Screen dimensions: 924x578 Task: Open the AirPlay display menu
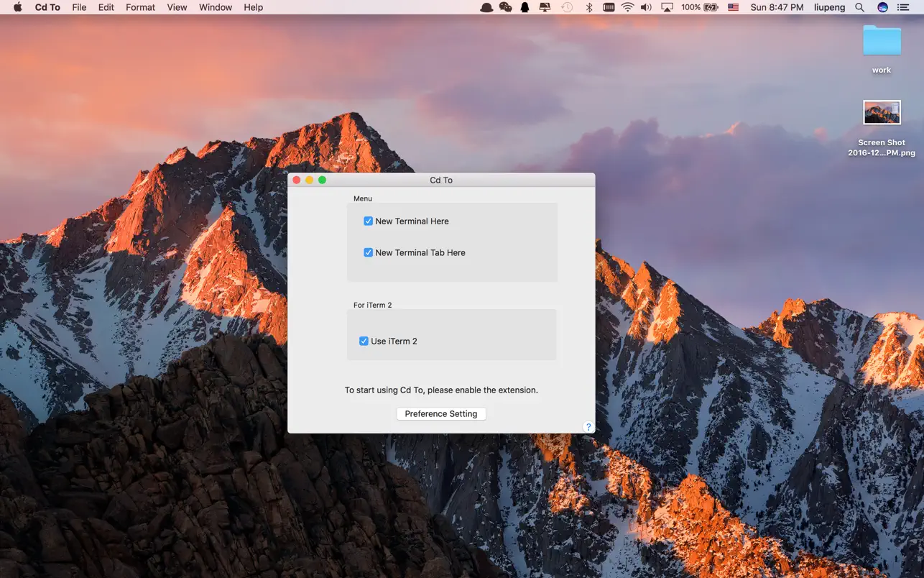667,7
